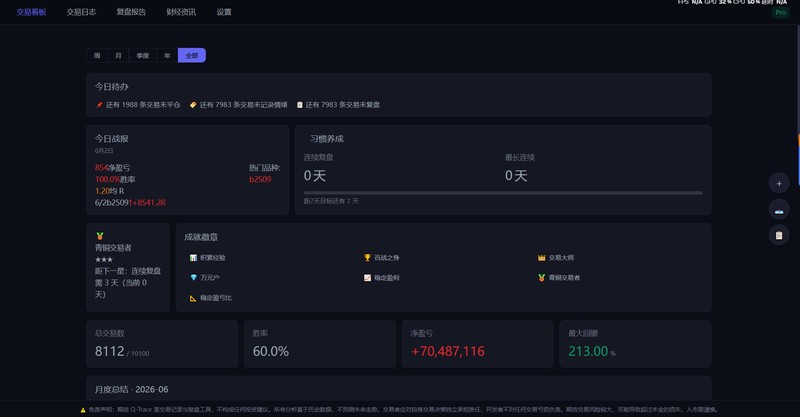Click the 万元户 diamond badge icon

click(193, 278)
